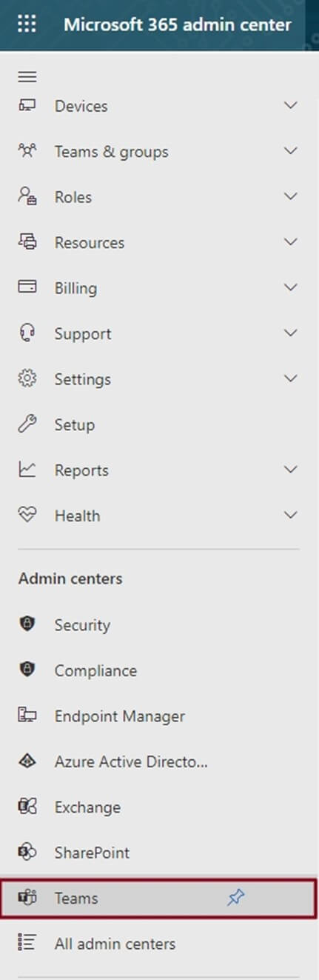319x980 pixels.
Task: Toggle the pin next to Teams
Action: click(235, 898)
